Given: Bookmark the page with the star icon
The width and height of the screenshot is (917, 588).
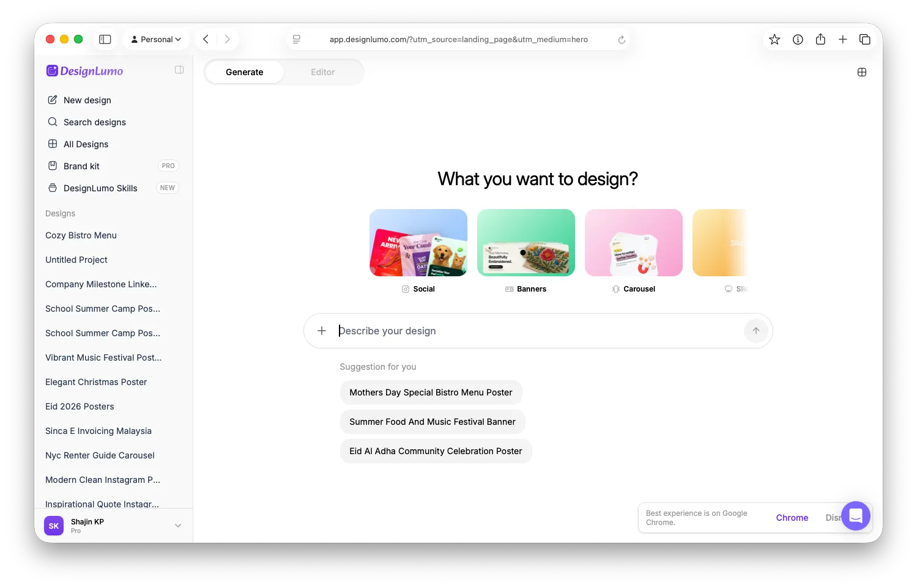Looking at the screenshot, I should point(774,39).
